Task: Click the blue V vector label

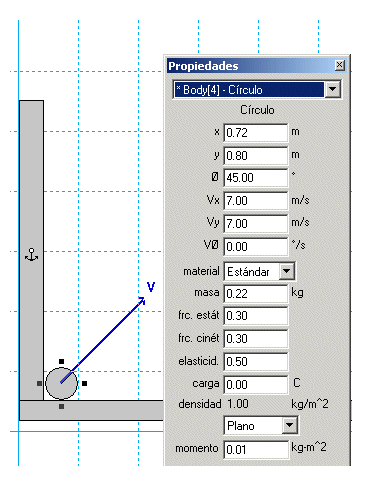Action: pyautogui.click(x=151, y=287)
